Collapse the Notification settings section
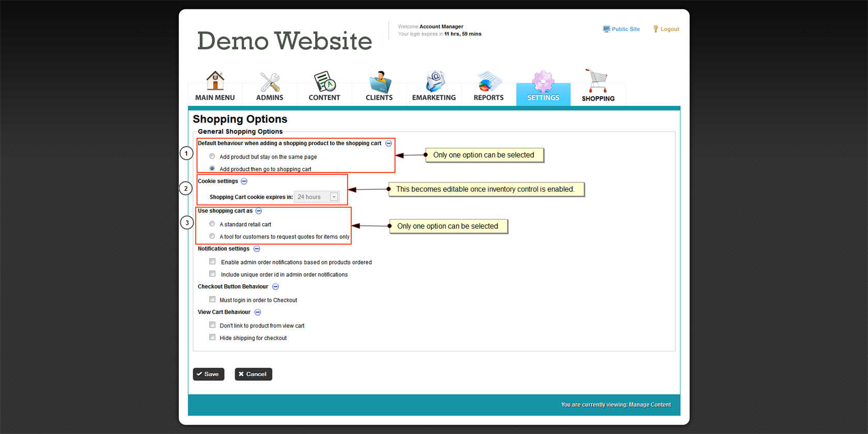This screenshot has width=868, height=434. (257, 249)
